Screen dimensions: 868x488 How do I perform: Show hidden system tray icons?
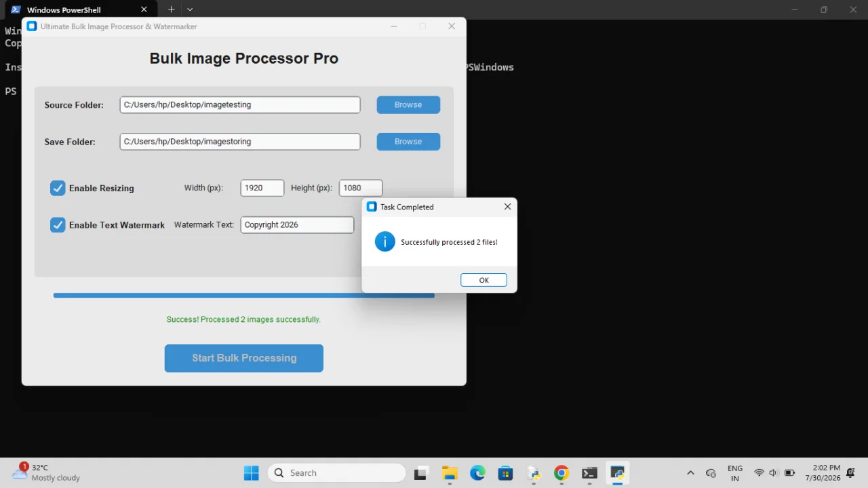click(x=690, y=472)
